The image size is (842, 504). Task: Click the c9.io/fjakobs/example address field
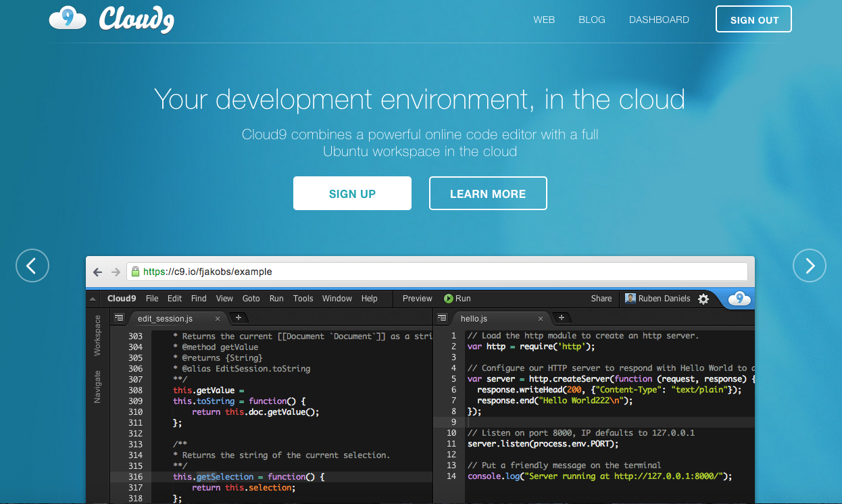pos(437,272)
